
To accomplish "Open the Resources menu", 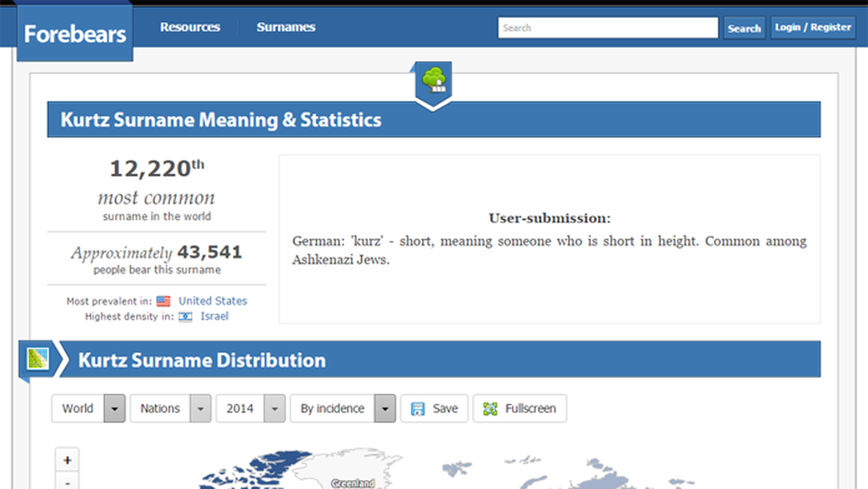I will (190, 27).
